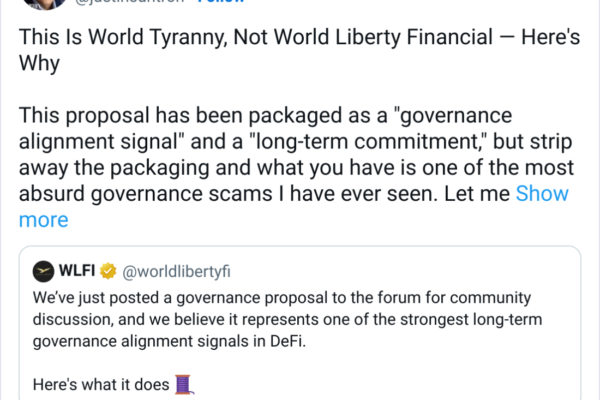Follow the post author
Viewport: 600px width, 400px height.
point(222,3)
